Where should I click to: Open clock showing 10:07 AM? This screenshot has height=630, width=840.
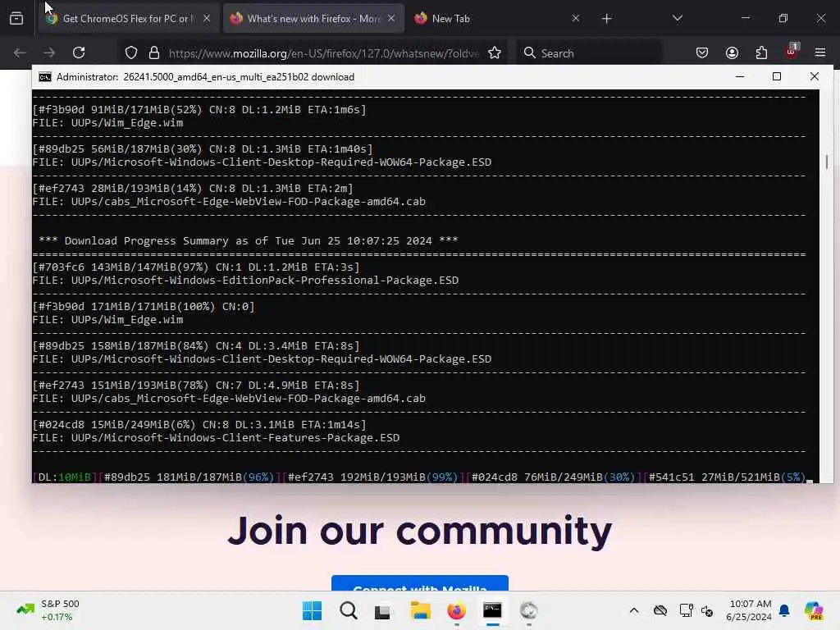[749, 610]
